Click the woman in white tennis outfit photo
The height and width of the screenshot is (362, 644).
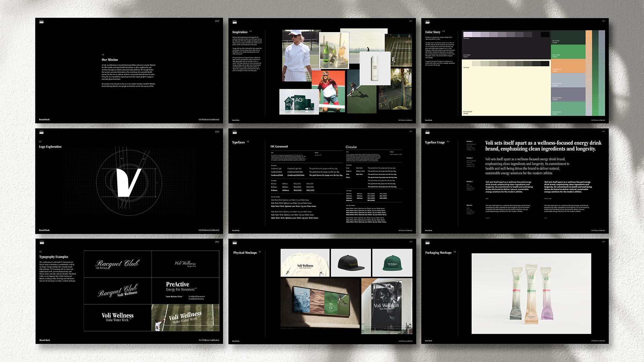(299, 56)
